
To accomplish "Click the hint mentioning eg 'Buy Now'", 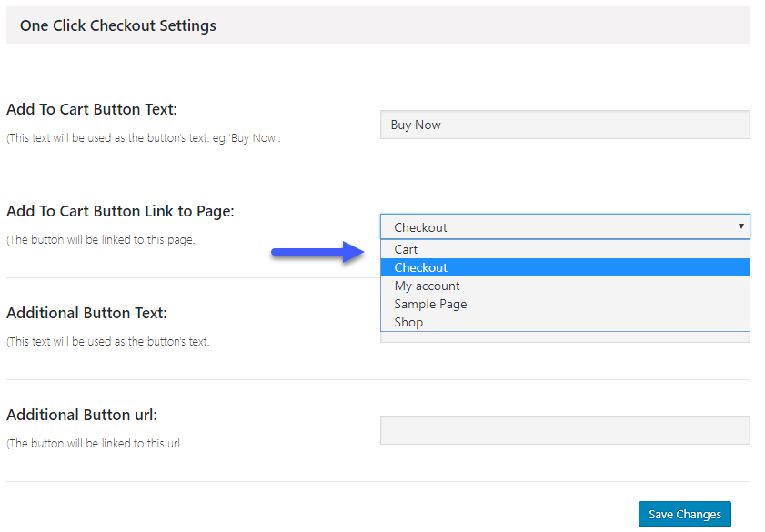I will click(144, 138).
